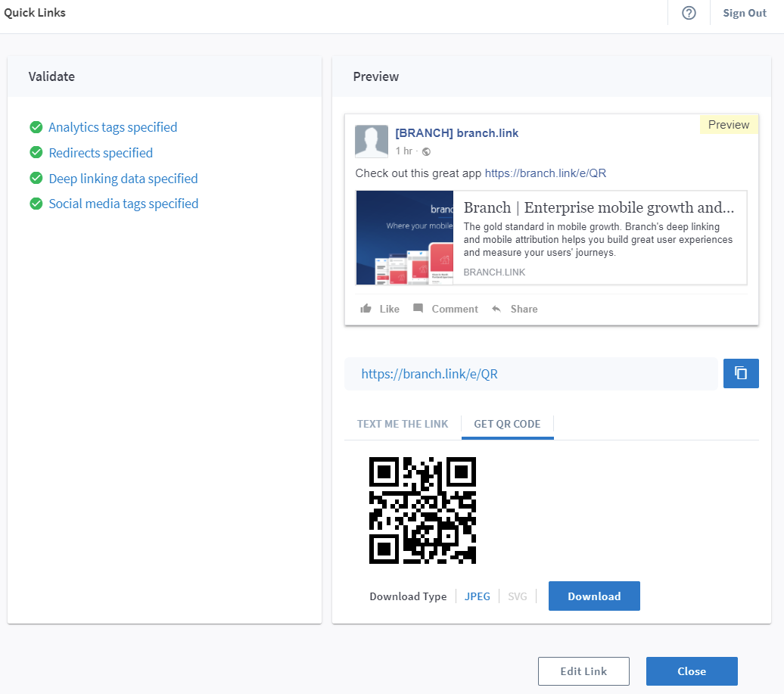Sign Out of the dashboard

pos(745,13)
